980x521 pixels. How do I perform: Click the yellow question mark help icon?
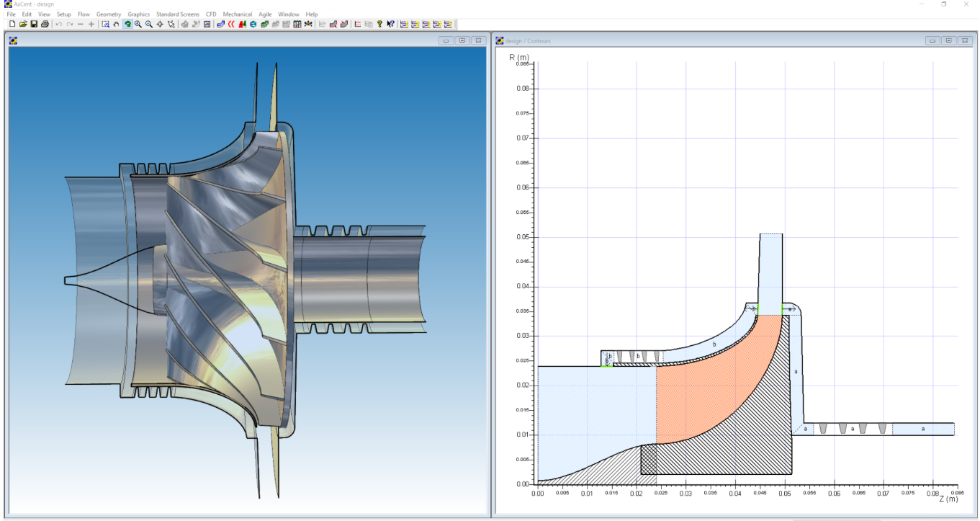(379, 24)
